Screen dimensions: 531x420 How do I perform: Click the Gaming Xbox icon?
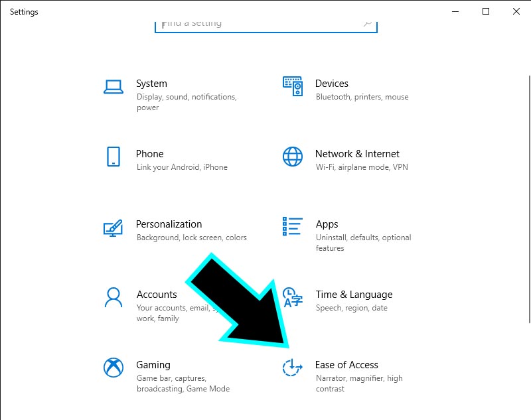114,368
